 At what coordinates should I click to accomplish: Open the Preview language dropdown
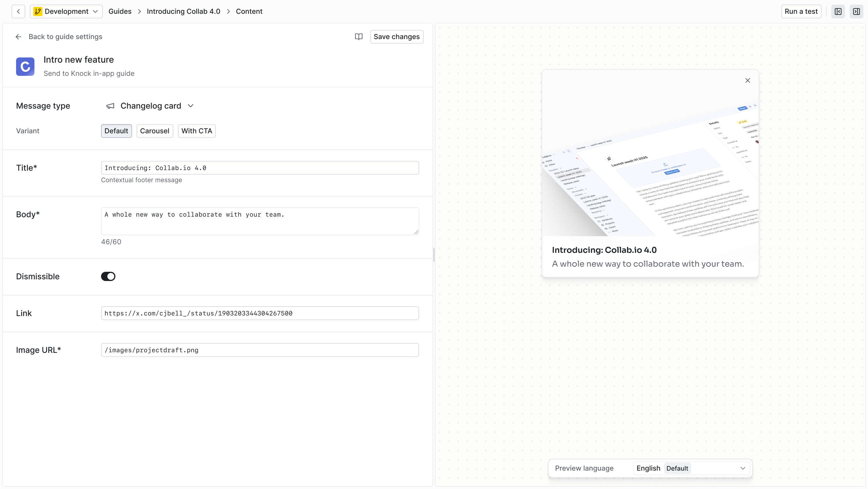pyautogui.click(x=691, y=468)
